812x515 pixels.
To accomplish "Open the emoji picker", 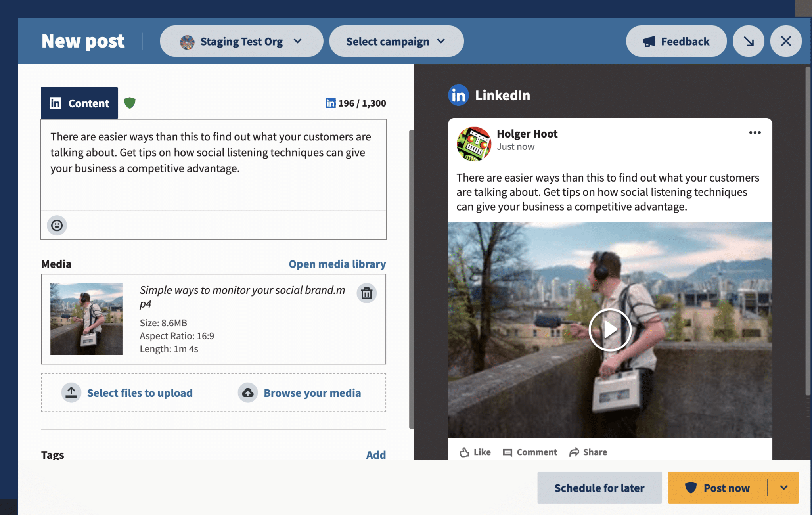I will click(x=57, y=225).
